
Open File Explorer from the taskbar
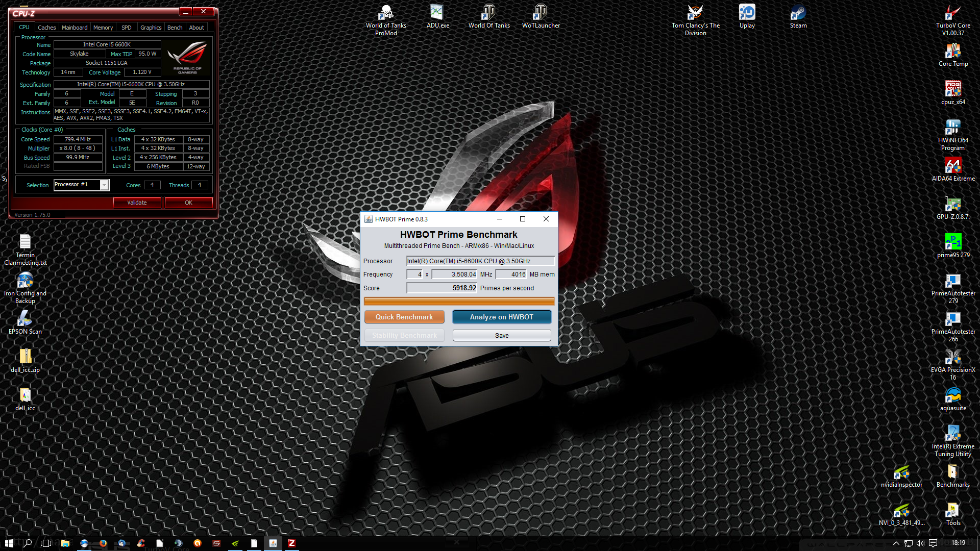pos(65,543)
